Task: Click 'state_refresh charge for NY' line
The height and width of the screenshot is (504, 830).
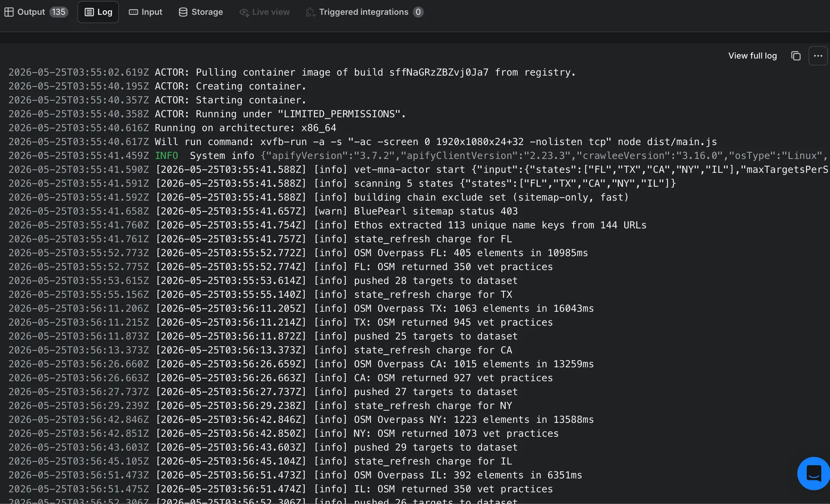Action: pos(260,405)
